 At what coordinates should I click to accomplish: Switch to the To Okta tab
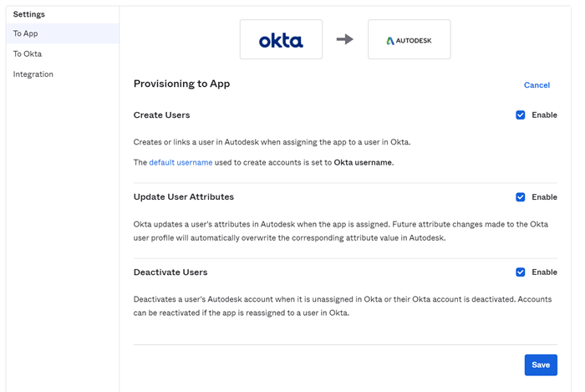(28, 53)
